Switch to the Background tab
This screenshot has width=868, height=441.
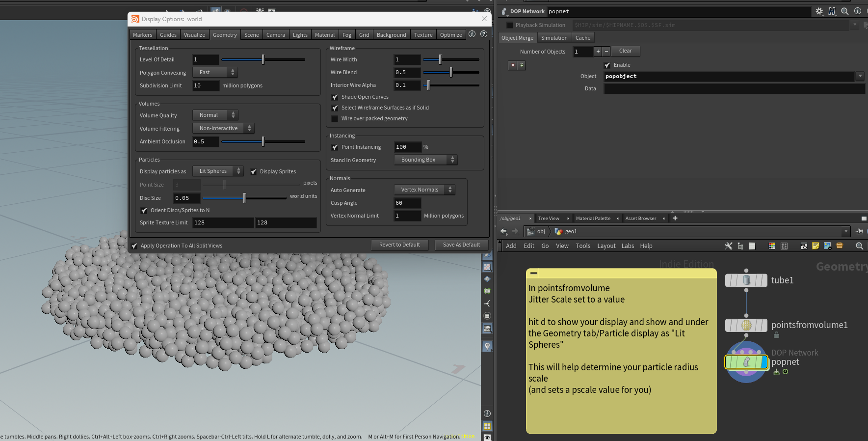pos(391,35)
